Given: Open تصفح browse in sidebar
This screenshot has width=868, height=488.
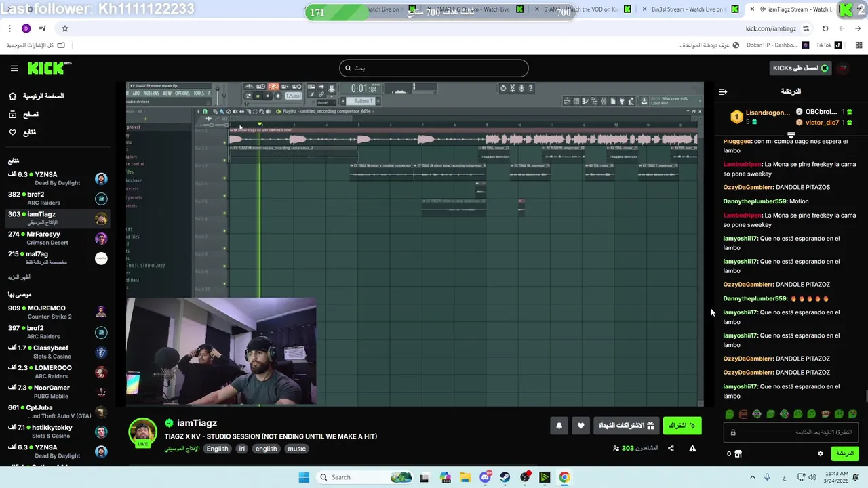Looking at the screenshot, I should tap(24, 115).
